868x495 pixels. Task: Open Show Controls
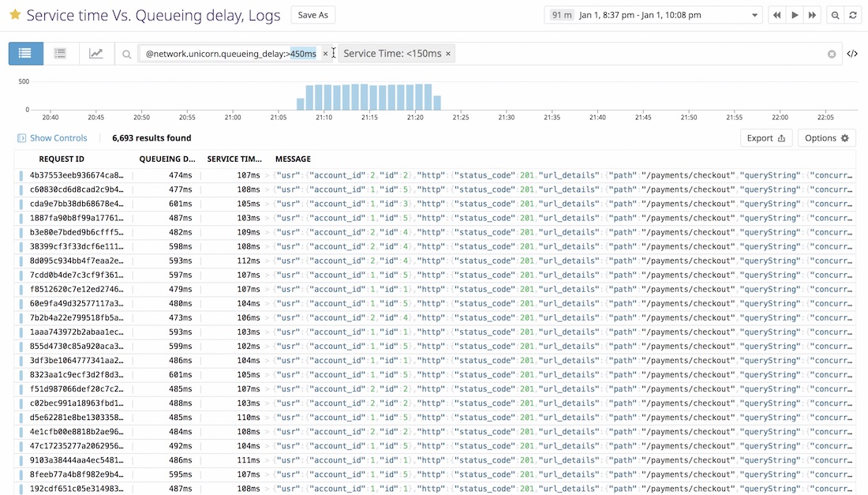pos(53,137)
